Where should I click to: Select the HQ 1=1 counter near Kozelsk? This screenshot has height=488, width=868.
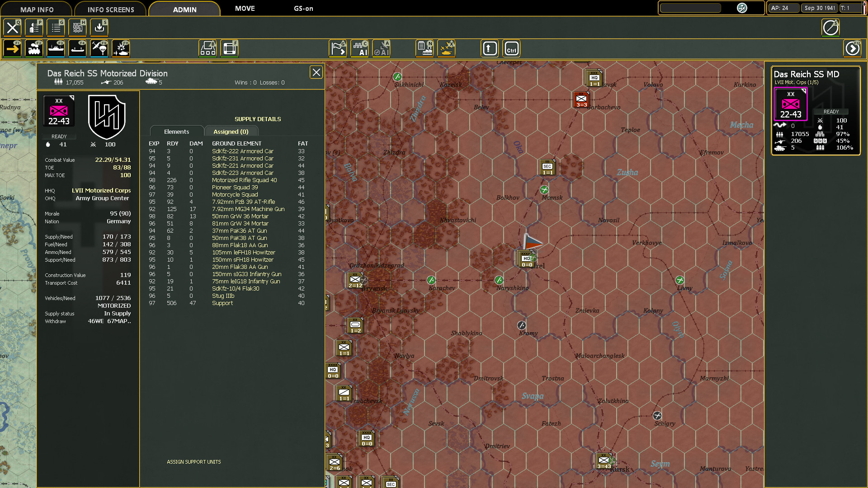(x=594, y=78)
